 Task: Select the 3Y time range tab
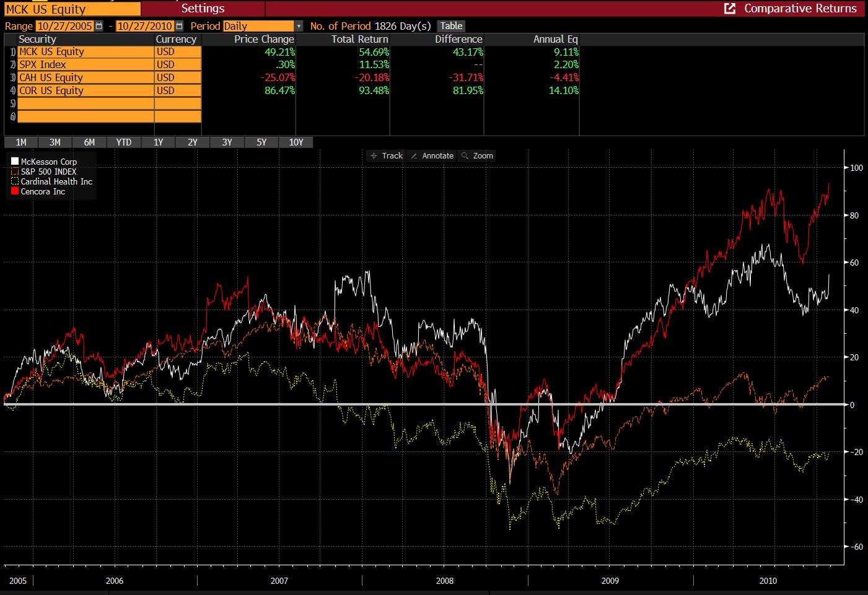pos(227,142)
